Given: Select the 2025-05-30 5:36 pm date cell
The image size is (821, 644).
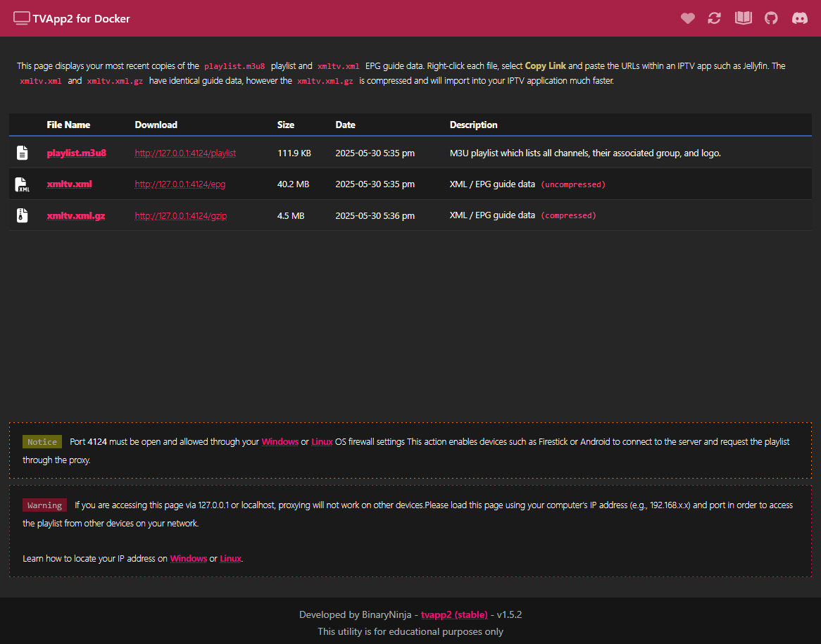Looking at the screenshot, I should coord(375,215).
